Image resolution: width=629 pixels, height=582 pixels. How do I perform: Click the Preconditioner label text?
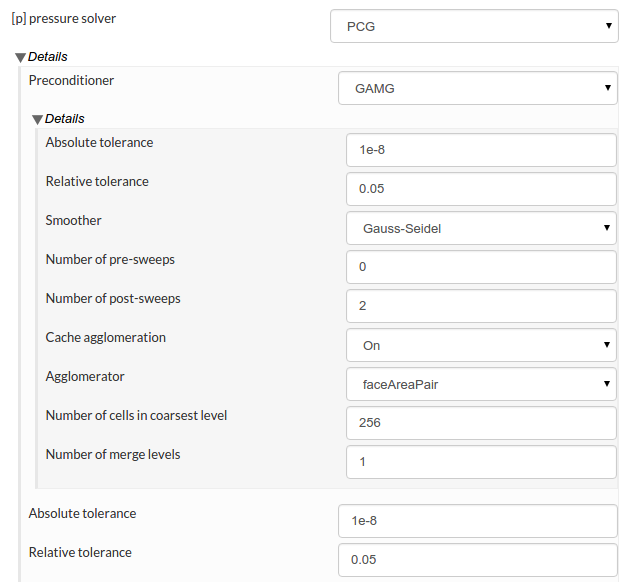click(x=71, y=80)
